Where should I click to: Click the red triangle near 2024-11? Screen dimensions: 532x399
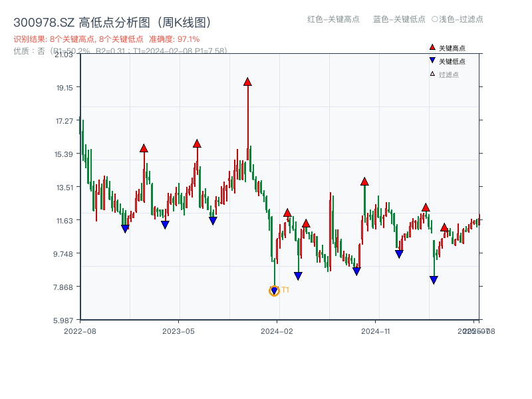tap(364, 180)
